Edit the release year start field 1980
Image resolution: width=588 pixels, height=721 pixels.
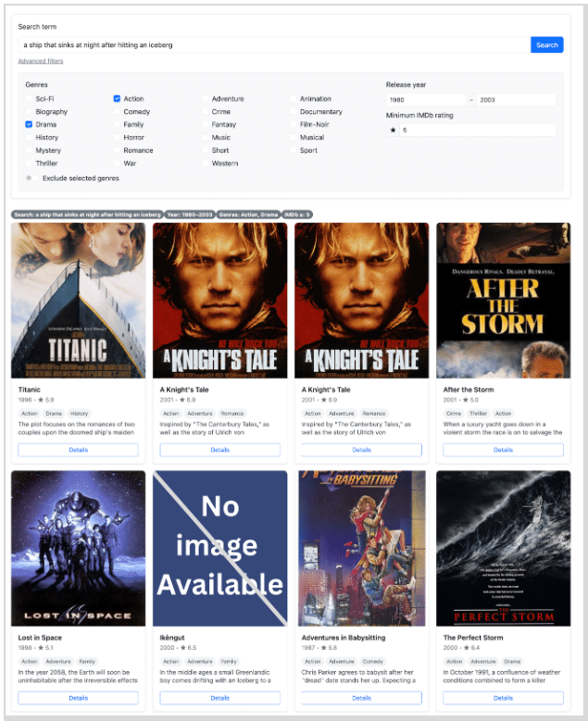424,99
